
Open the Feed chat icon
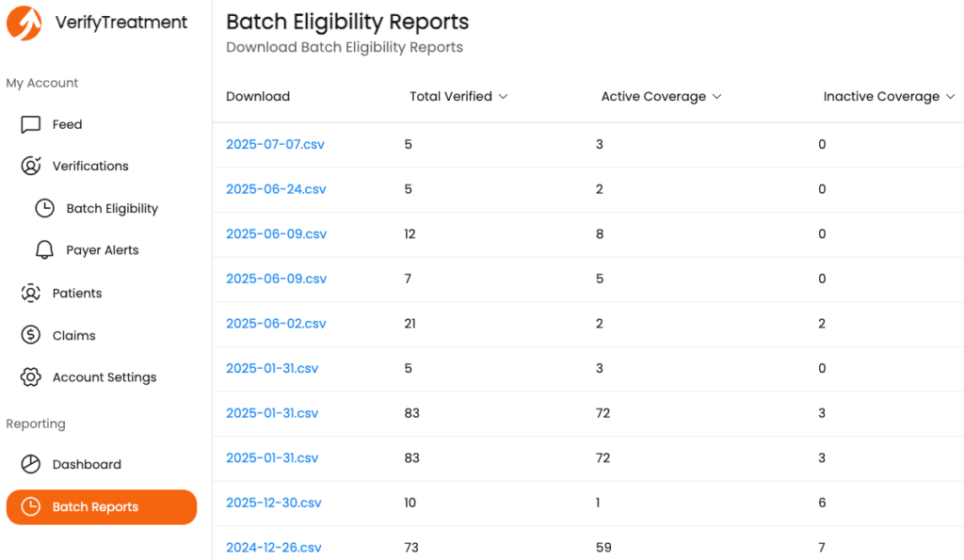point(31,125)
